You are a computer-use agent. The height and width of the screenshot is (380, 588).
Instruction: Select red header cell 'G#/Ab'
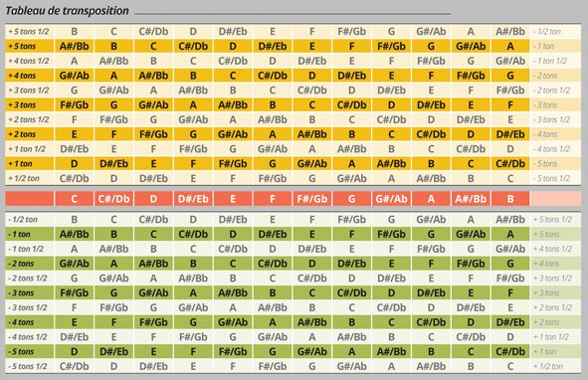(x=391, y=199)
